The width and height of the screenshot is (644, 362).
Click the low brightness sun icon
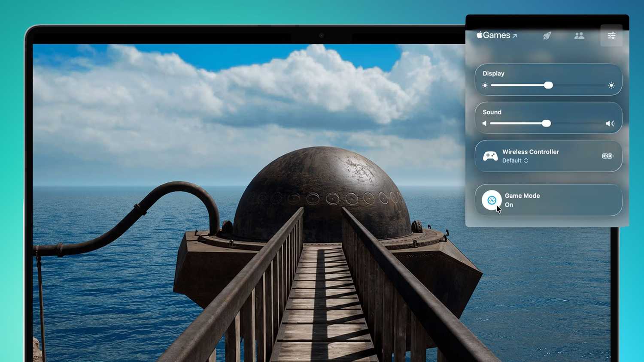[485, 85]
